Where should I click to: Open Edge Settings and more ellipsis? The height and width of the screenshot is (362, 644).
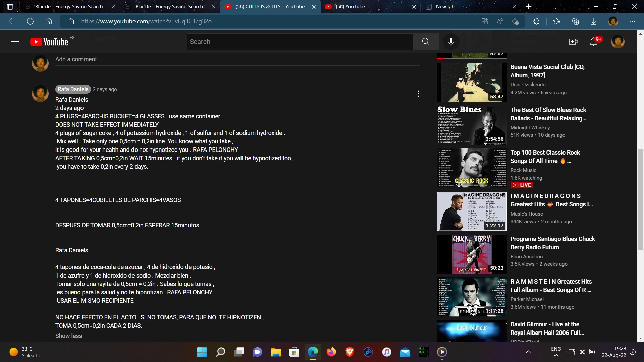632,21
